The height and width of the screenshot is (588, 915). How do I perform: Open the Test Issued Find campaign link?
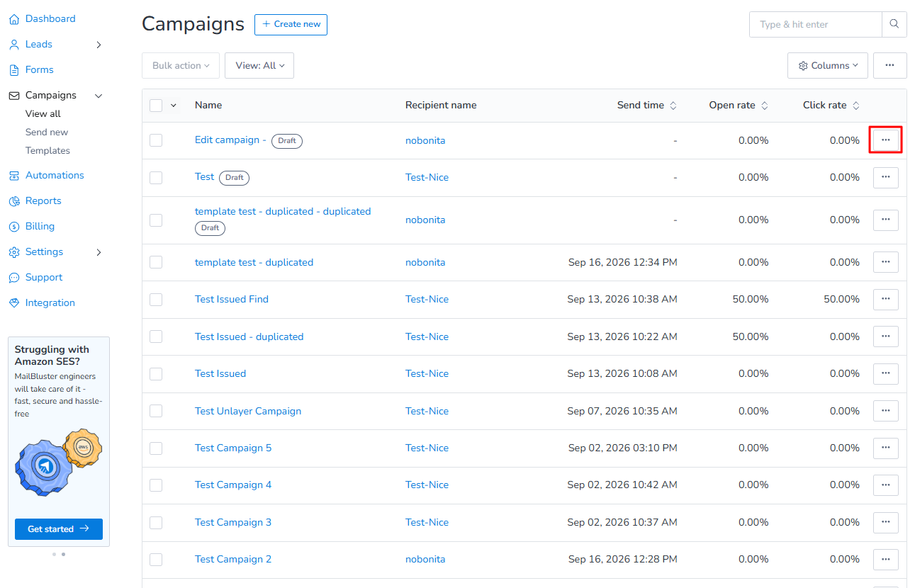coord(232,300)
